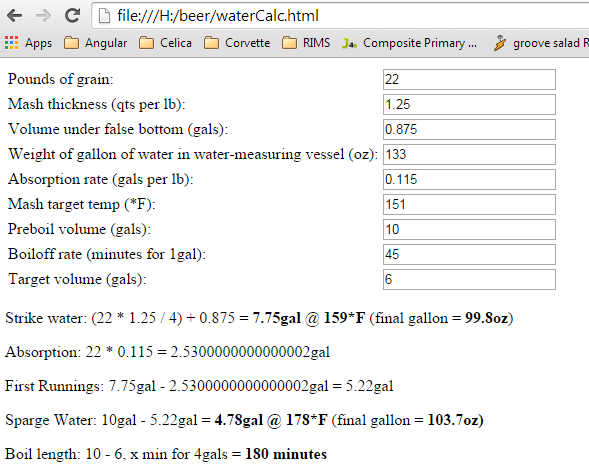Go back using the browser back arrow
589x473 pixels.
(x=15, y=16)
